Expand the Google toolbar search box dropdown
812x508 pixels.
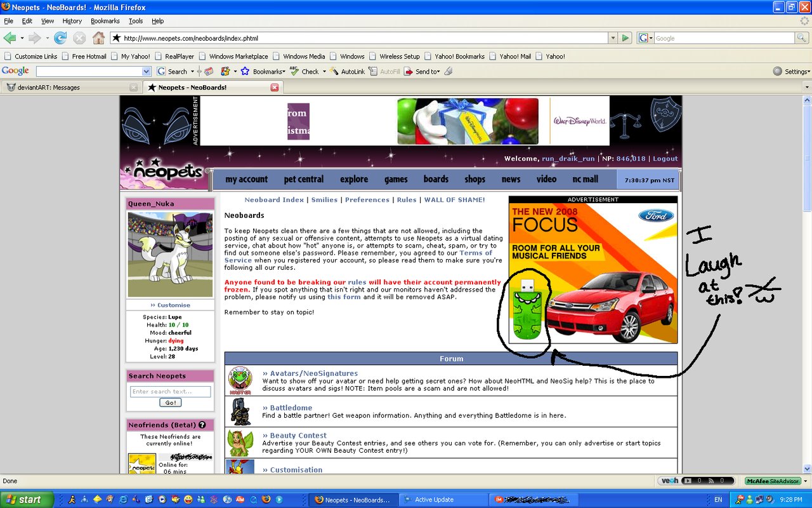(x=147, y=72)
